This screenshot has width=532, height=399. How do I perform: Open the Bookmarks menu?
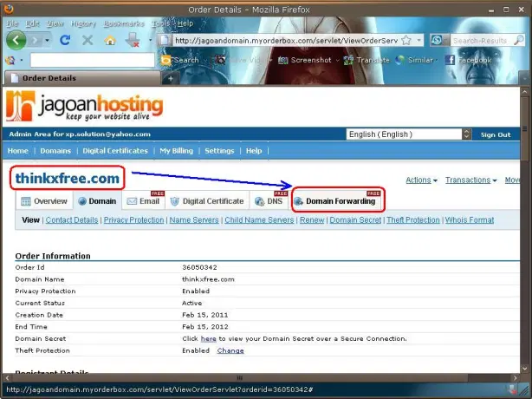(x=124, y=23)
